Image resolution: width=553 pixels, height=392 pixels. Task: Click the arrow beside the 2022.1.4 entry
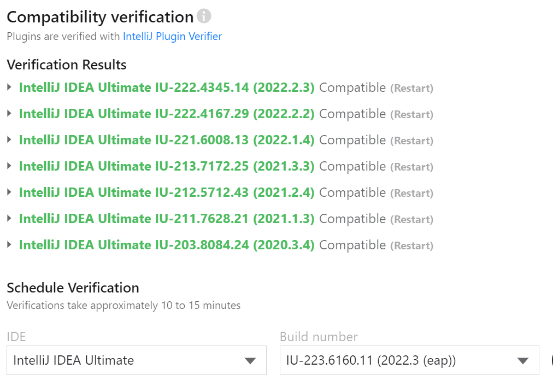coord(9,140)
